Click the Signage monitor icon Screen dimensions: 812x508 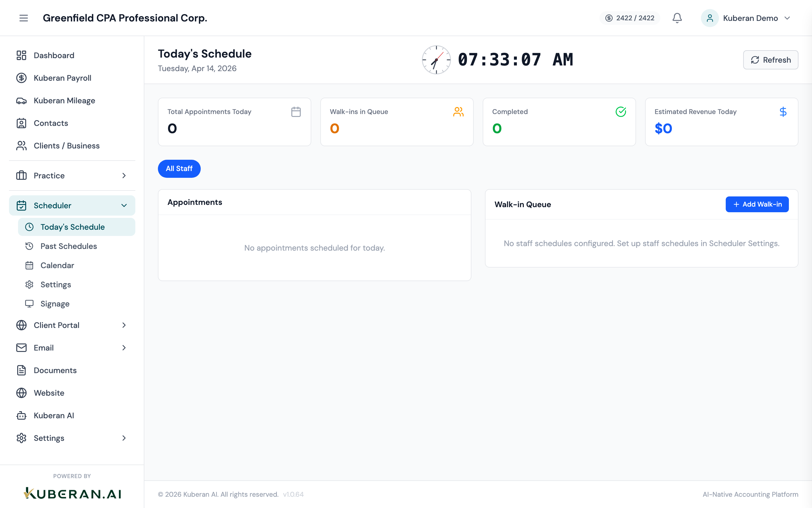click(29, 303)
